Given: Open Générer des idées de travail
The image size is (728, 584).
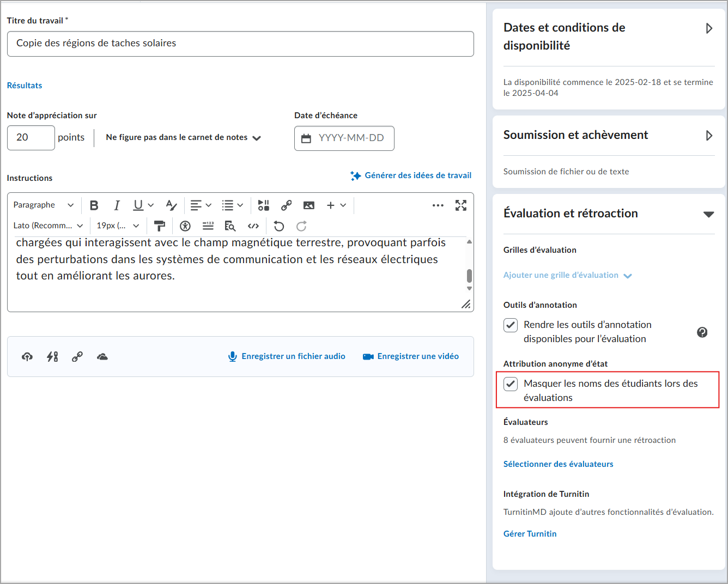Looking at the screenshot, I should click(411, 175).
